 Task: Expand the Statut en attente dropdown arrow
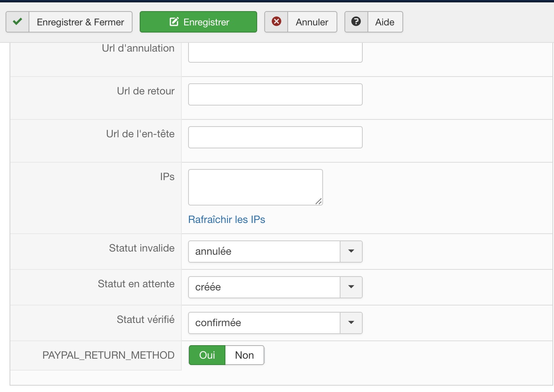pos(351,287)
